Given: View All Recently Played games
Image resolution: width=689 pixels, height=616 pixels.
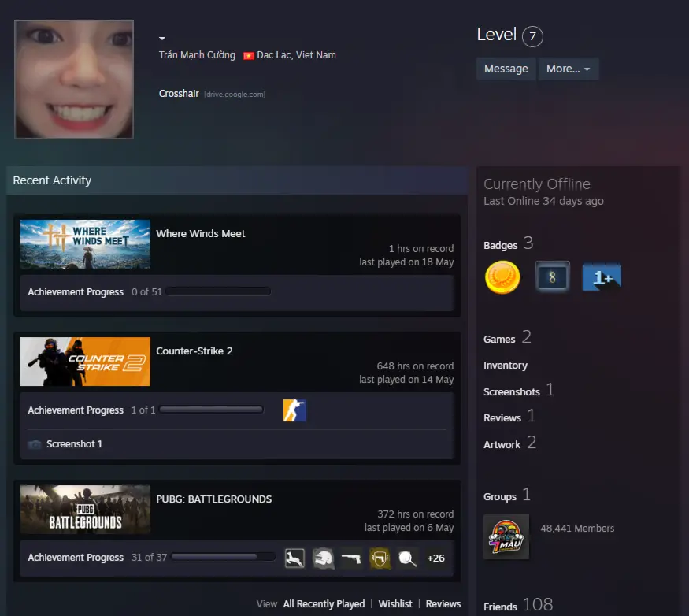Looking at the screenshot, I should coord(324,603).
